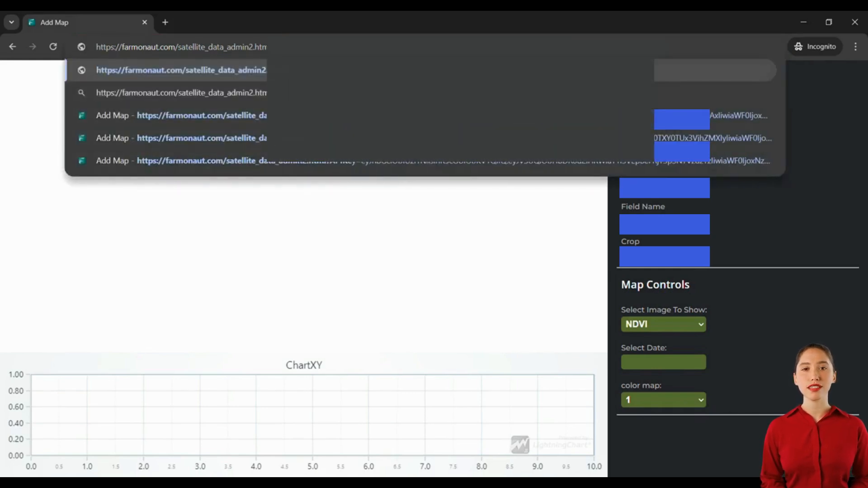Open the Select Image To Show NDVI dropdown

663,324
